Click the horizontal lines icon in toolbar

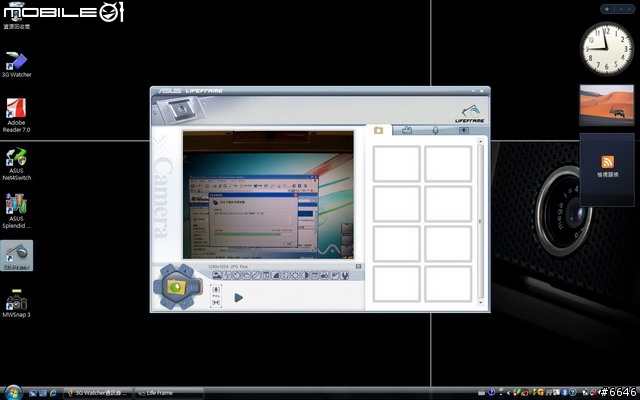coord(315,276)
